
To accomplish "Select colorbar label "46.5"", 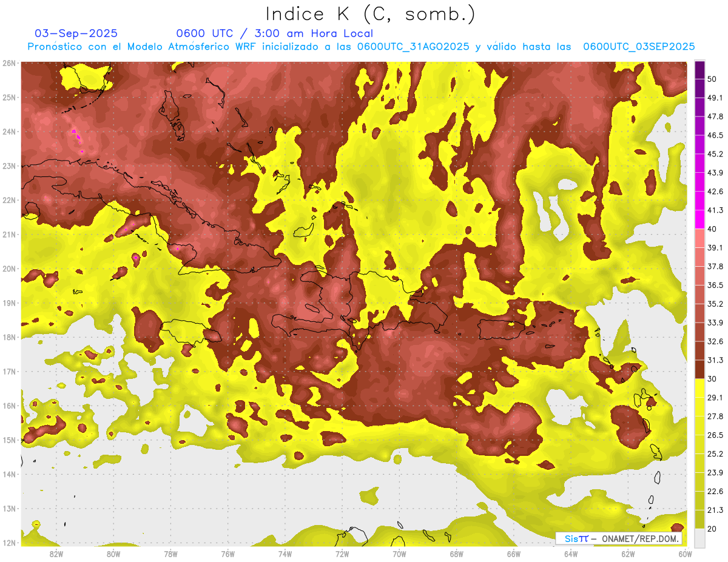I will tap(715, 135).
